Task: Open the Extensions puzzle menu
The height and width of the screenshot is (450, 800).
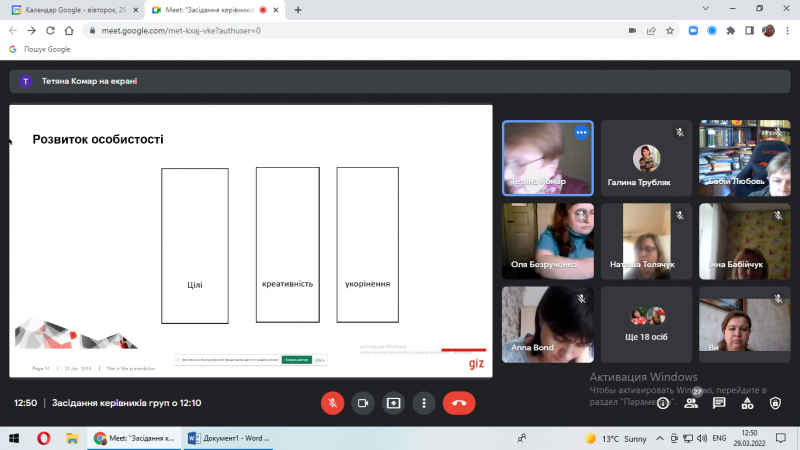Action: click(731, 31)
